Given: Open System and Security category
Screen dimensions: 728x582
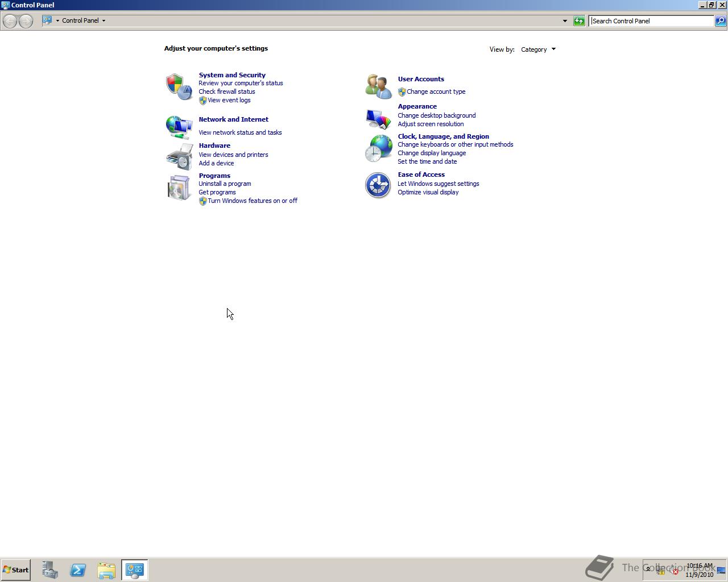Looking at the screenshot, I should (232, 75).
